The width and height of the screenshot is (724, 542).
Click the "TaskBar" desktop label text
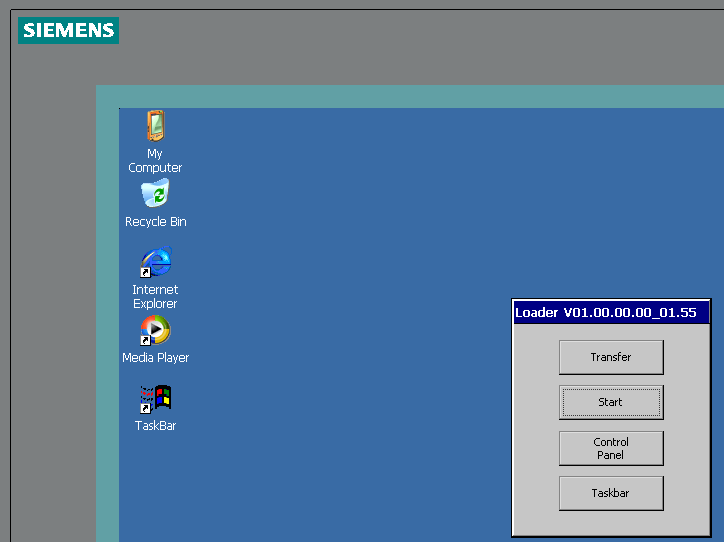pyautogui.click(x=156, y=425)
